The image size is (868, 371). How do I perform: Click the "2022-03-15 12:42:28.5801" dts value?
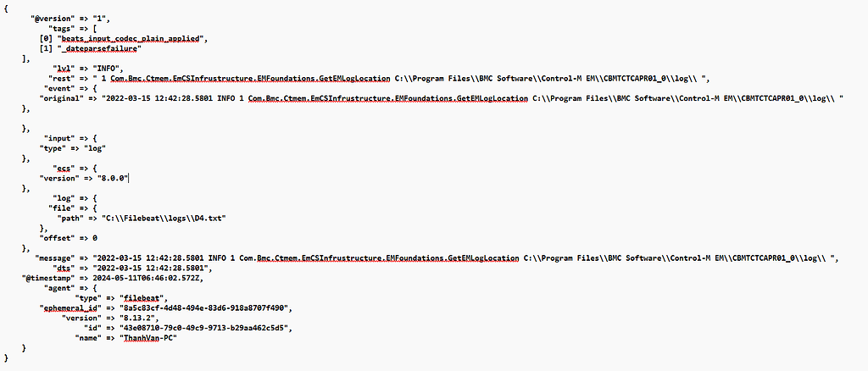tap(151, 268)
